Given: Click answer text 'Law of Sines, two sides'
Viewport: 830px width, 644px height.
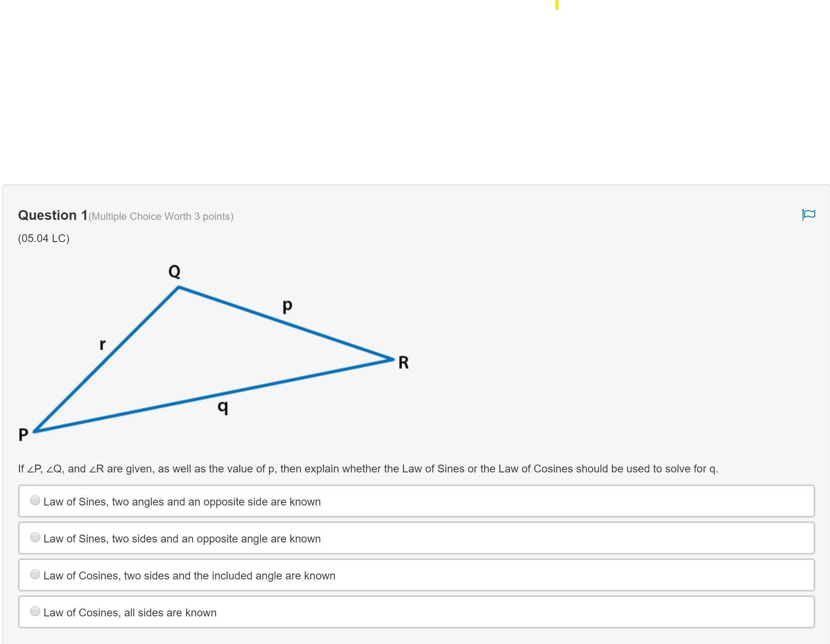Looking at the screenshot, I should click(x=182, y=539).
